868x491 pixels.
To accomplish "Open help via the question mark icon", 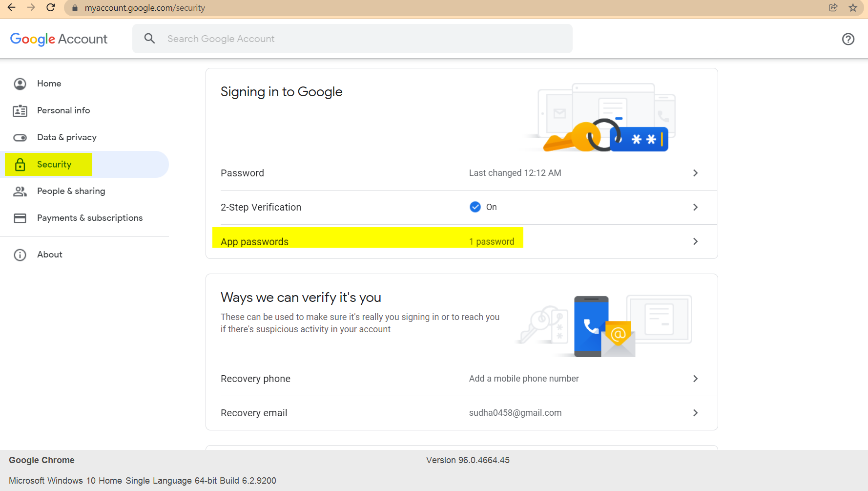I will (x=848, y=39).
